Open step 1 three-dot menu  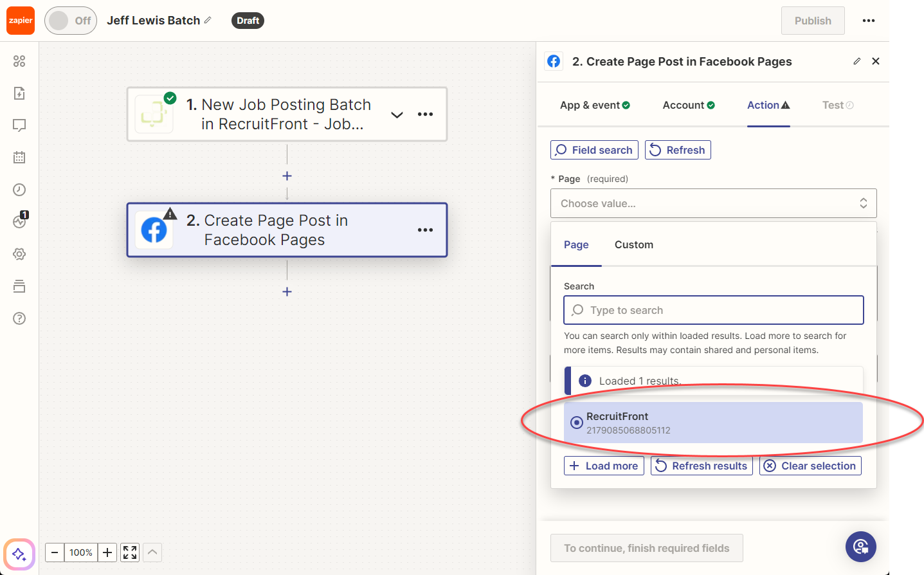[x=425, y=114]
